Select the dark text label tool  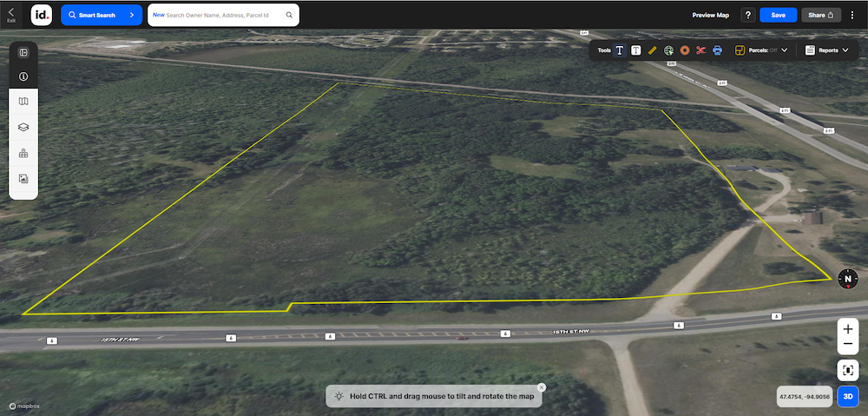(620, 50)
